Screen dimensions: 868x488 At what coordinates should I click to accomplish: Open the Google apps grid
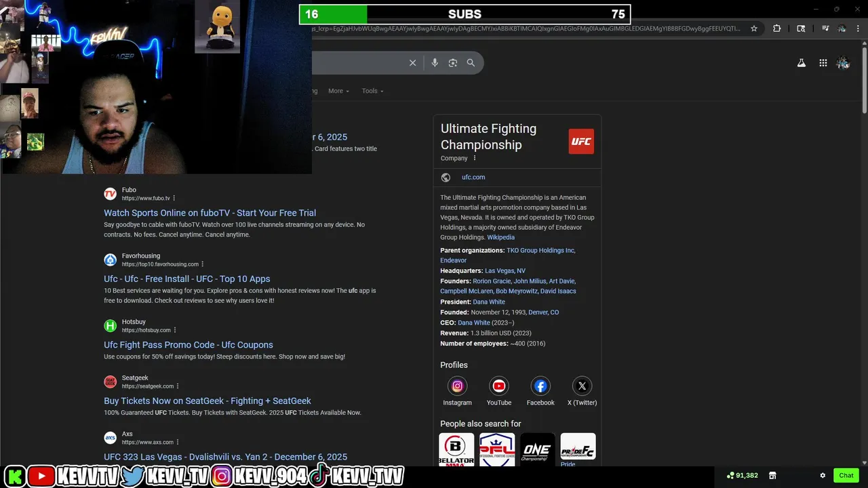click(x=823, y=63)
